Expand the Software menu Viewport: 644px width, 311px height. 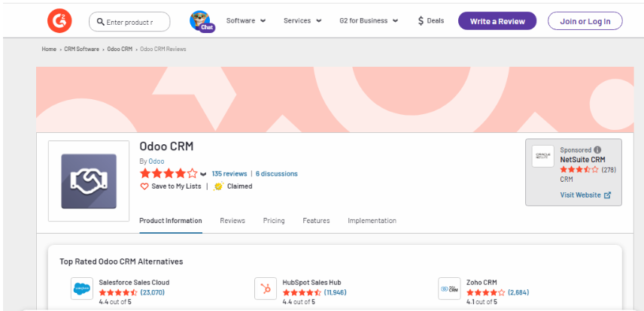(x=246, y=20)
